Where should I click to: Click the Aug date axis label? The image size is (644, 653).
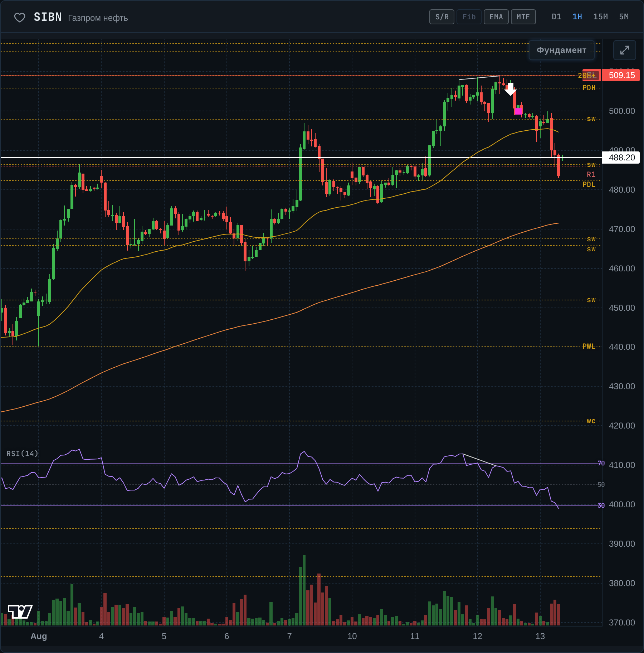(39, 636)
